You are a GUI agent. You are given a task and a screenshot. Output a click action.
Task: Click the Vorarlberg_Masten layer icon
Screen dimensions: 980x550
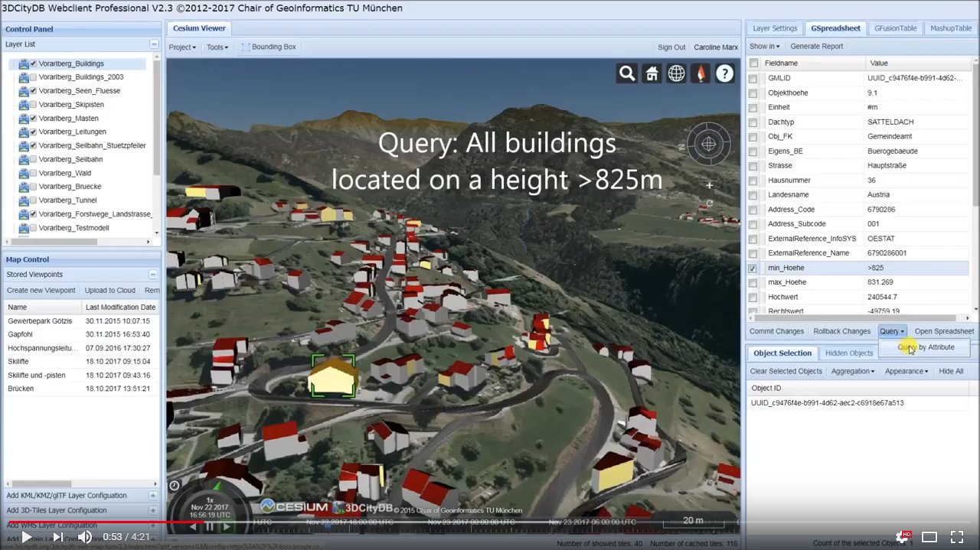[24, 119]
